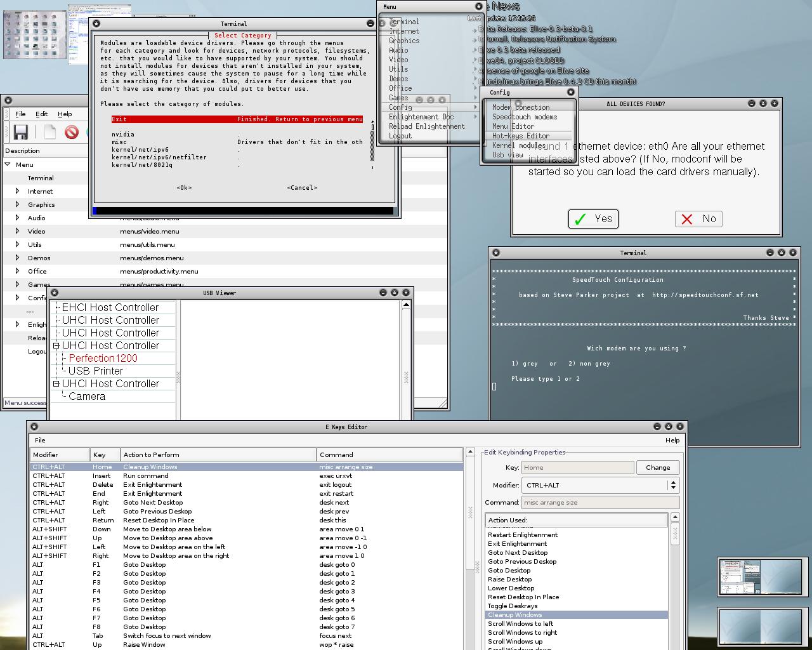This screenshot has width=812, height=650.
Task: Expand the Office menu entry
Action: point(17,271)
